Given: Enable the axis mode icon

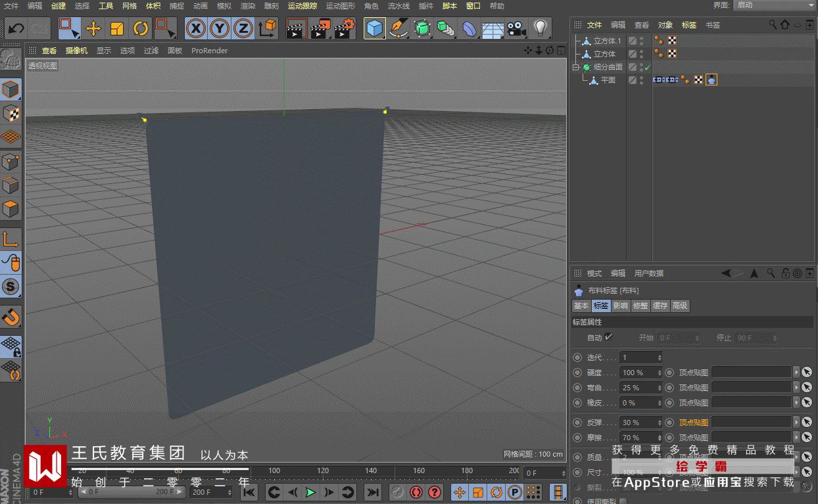Looking at the screenshot, I should click(x=11, y=239).
